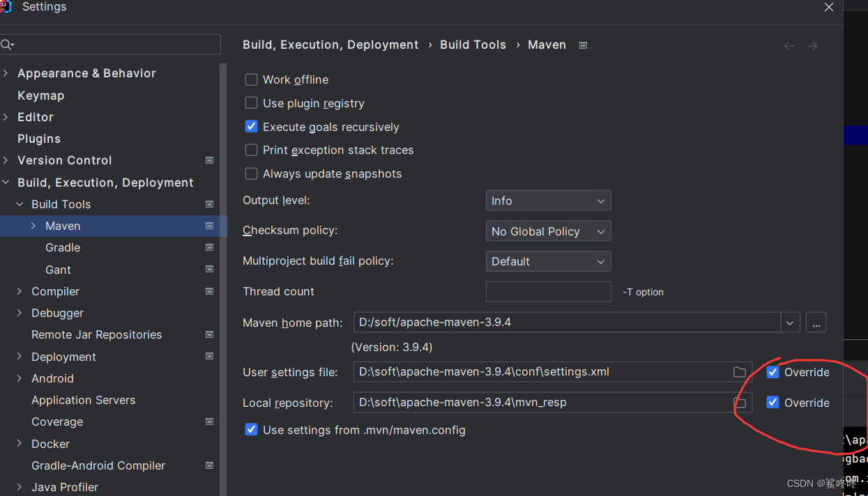Open folder icon beside User settings file path
Viewport: 868px width, 496px height.
pos(740,372)
